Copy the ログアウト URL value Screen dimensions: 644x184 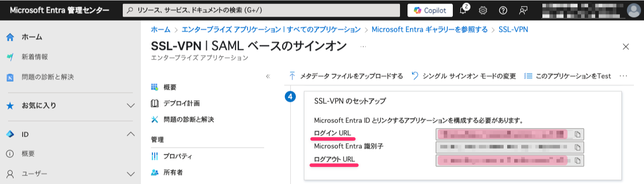(578, 160)
